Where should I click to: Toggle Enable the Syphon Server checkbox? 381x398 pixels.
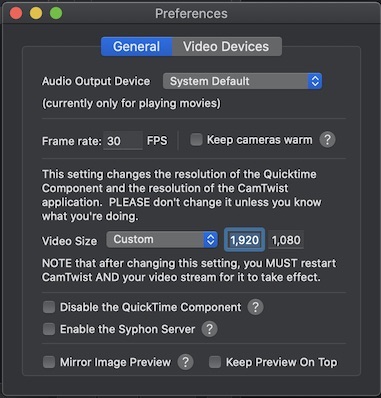click(49, 329)
